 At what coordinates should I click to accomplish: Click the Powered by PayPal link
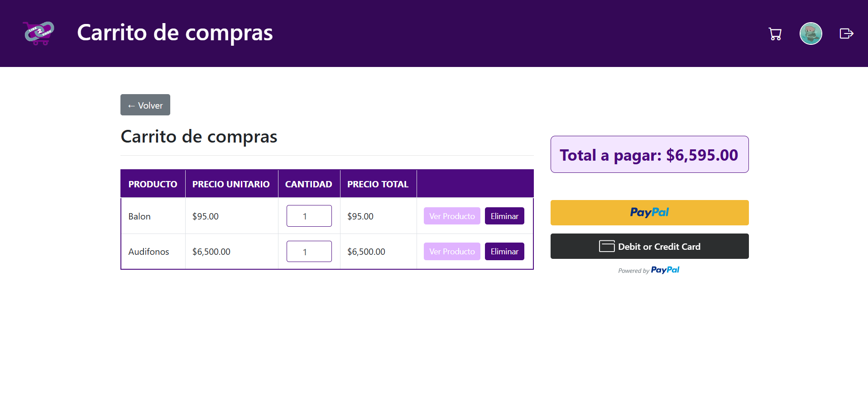point(649,270)
